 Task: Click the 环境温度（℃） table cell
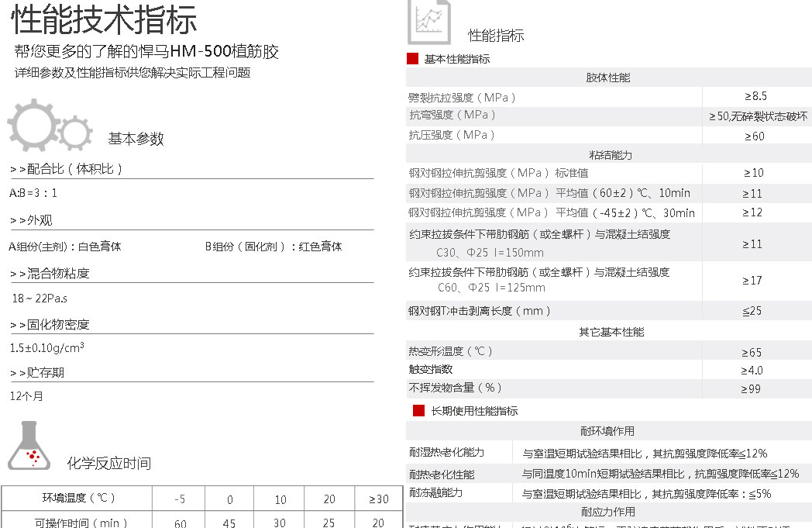pos(78,498)
